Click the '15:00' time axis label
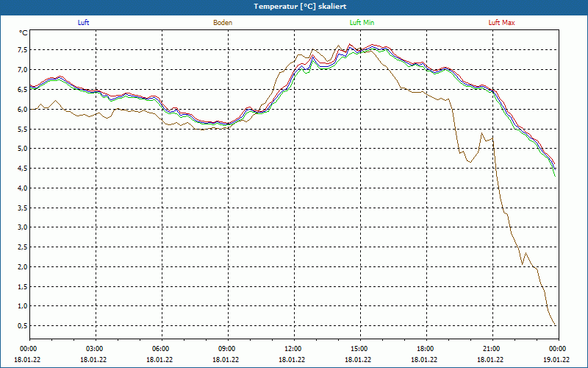The image size is (588, 368). [360, 349]
